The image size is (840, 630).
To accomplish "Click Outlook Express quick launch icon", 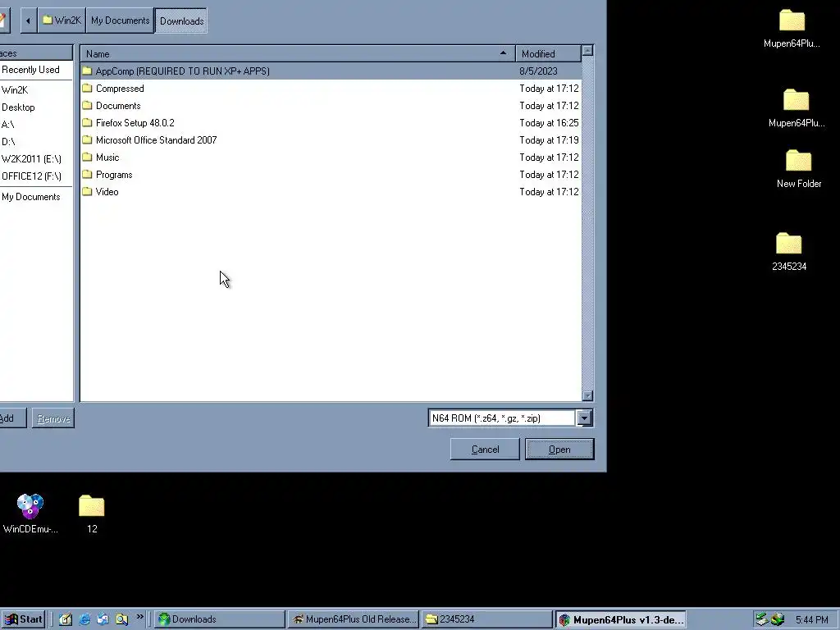I will [x=103, y=619].
